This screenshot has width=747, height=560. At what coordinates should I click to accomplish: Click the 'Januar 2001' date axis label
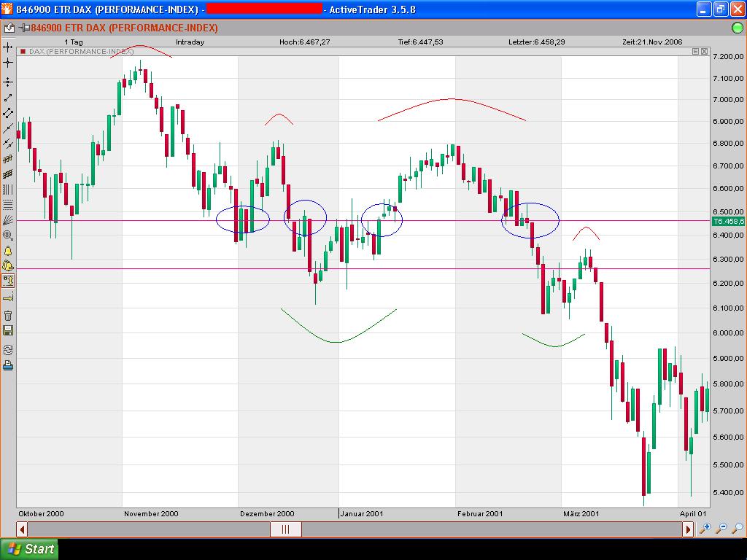click(x=362, y=514)
